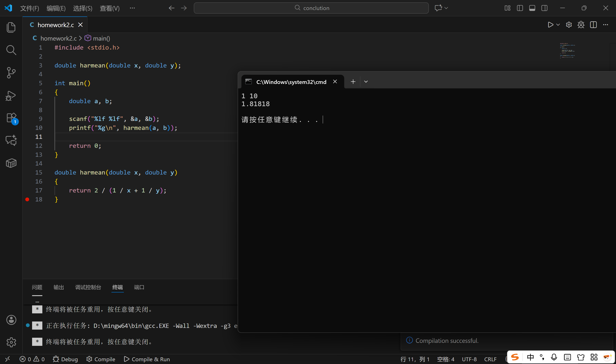Click the conclution command center search box
Screen dimensions: 616x364
point(311,8)
